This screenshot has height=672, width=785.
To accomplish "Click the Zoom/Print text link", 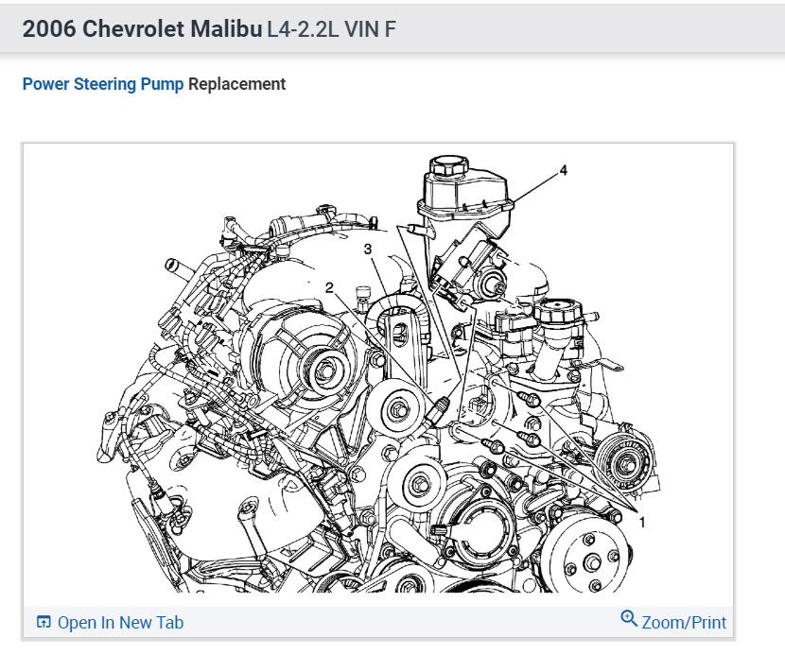I will (x=684, y=623).
